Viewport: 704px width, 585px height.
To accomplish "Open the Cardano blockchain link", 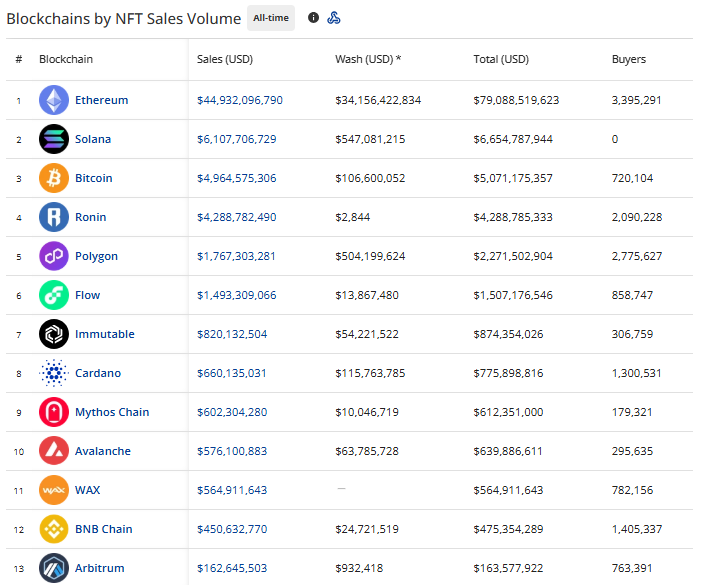I will [98, 373].
